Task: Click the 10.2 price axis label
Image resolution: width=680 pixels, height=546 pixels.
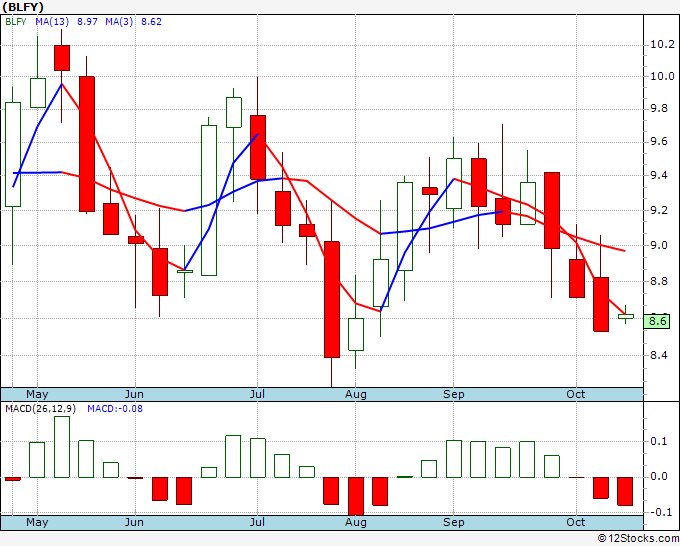Action: (x=662, y=45)
